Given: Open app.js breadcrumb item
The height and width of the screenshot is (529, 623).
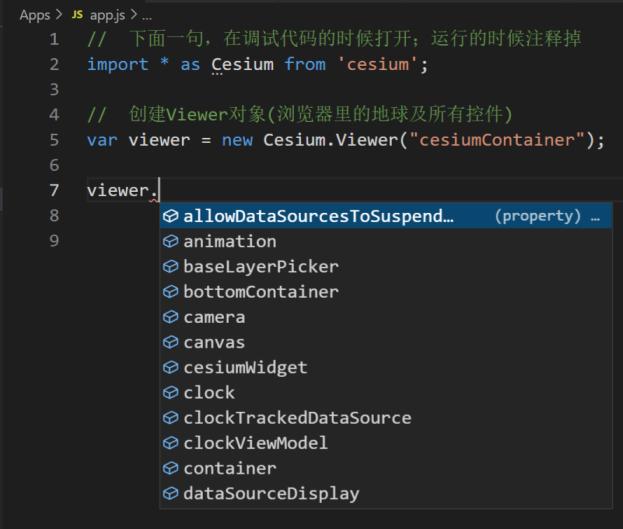Looking at the screenshot, I should (x=108, y=16).
